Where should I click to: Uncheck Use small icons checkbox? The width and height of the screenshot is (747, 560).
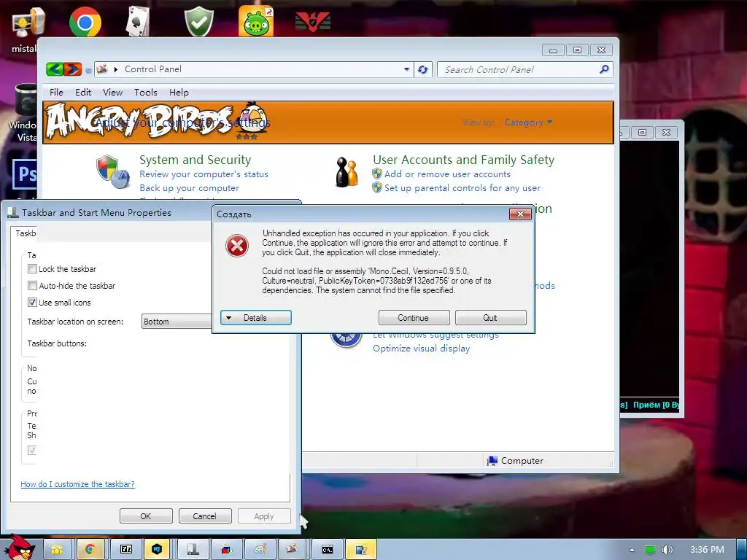(x=32, y=302)
